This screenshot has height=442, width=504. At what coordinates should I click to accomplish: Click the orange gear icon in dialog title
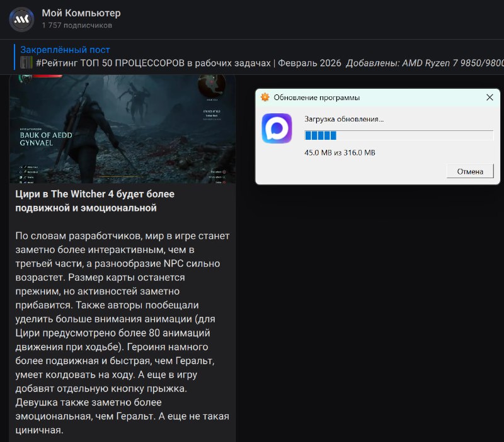point(265,98)
